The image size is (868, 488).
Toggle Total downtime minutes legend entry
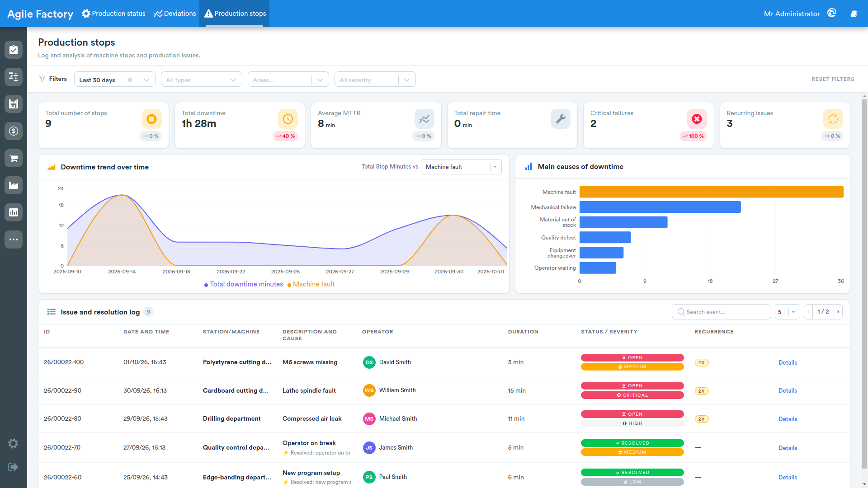click(244, 284)
